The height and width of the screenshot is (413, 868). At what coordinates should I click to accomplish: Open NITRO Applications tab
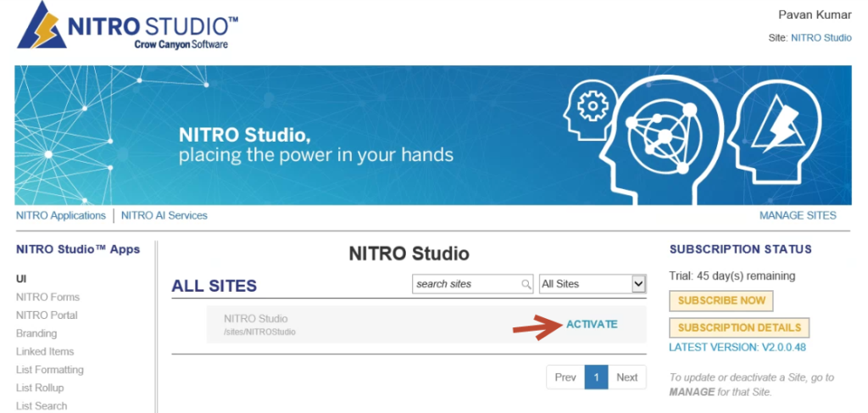[61, 215]
